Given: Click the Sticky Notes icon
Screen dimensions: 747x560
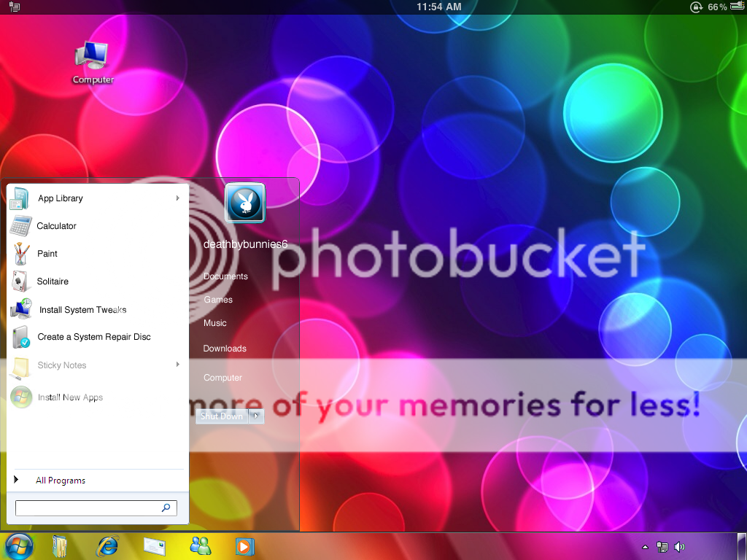Looking at the screenshot, I should tap(20, 367).
